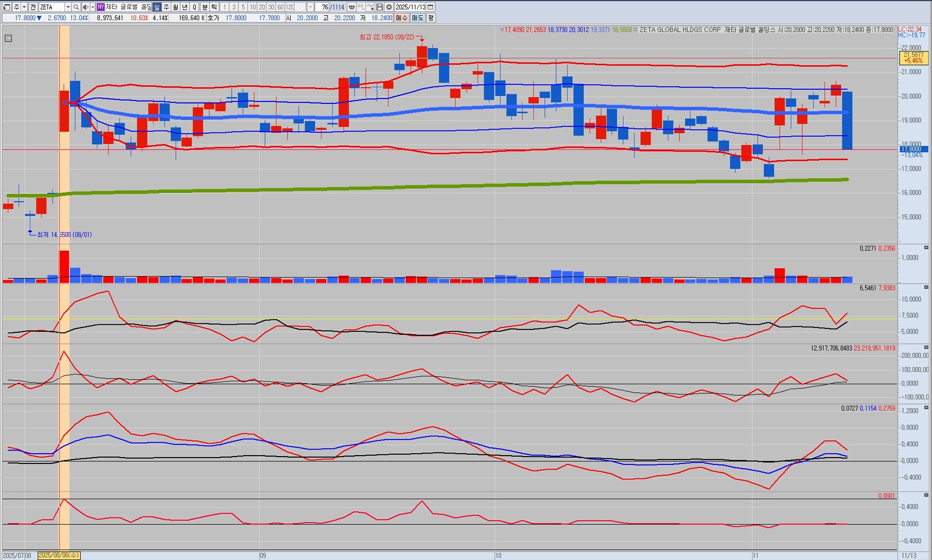Open minute interval dropdown after 120
This screenshot has width=932, height=560.
[x=310, y=7]
